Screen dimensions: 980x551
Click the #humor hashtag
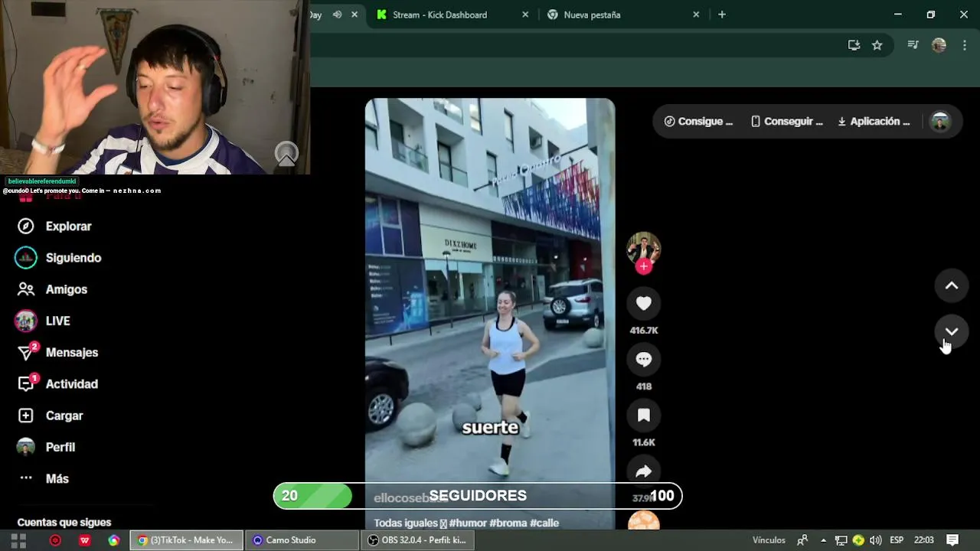coord(468,523)
